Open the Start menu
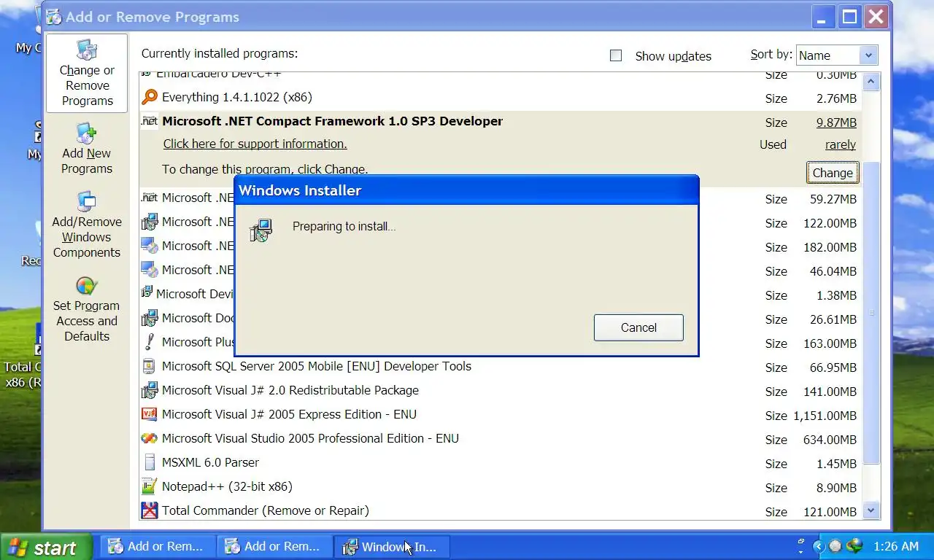 click(46, 547)
